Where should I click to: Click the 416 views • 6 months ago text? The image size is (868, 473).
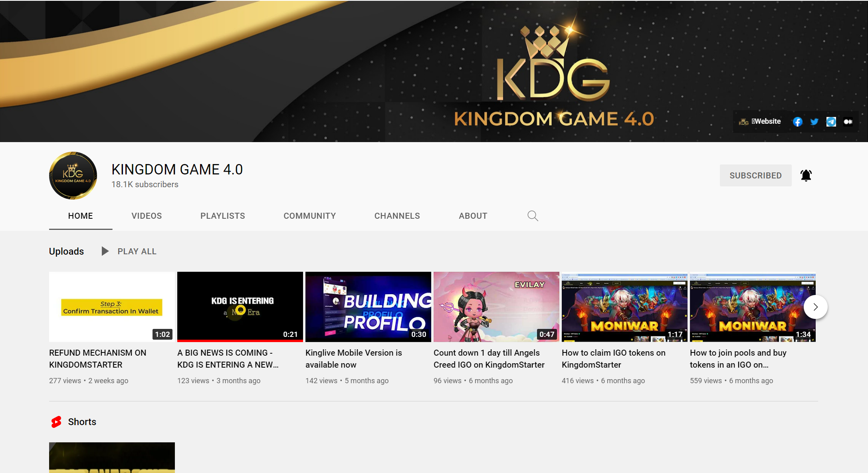point(603,381)
